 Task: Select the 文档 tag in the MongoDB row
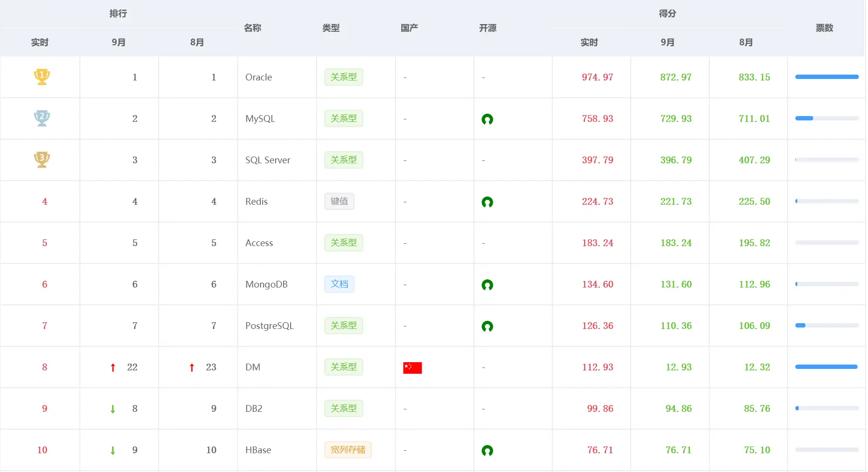click(x=339, y=284)
